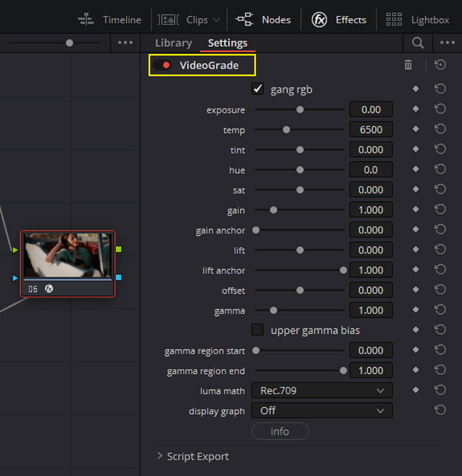Click node 06 blue key output connector
462x476 pixels.
(x=118, y=277)
